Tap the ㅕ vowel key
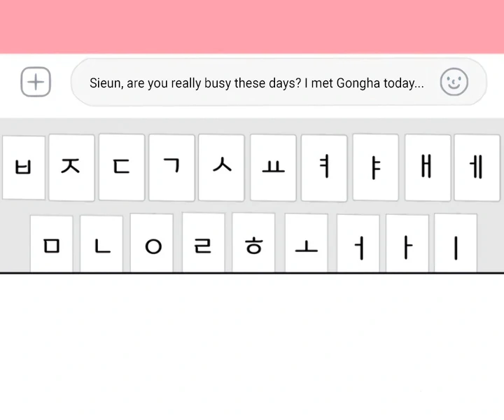The image size is (504, 420). pos(323,168)
